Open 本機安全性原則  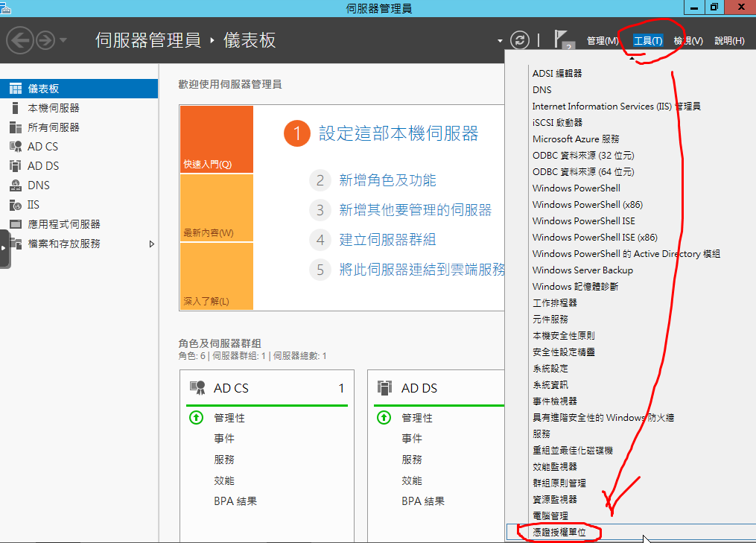click(564, 336)
